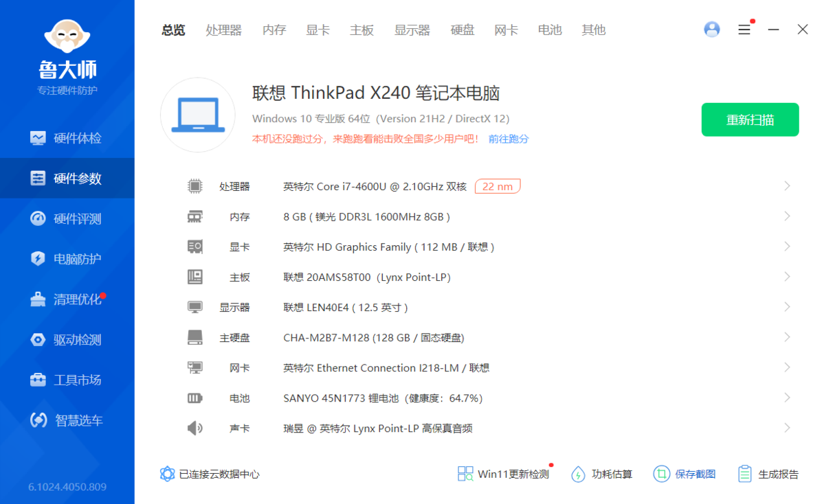Open the user account avatar
Screen dimensions: 824x504
coord(712,30)
